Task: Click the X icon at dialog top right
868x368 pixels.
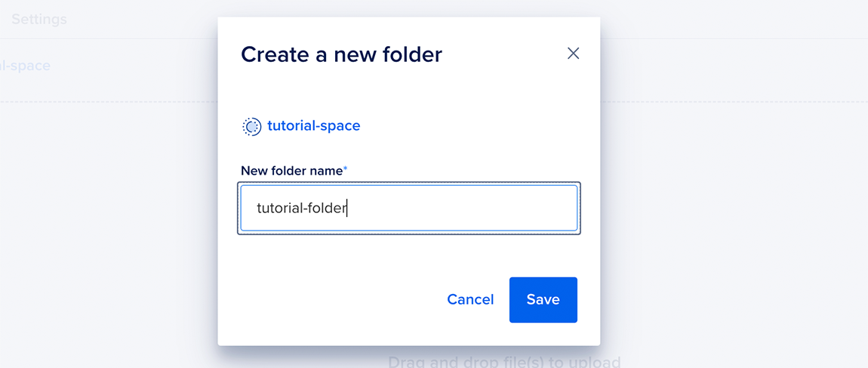Action: pos(573,53)
